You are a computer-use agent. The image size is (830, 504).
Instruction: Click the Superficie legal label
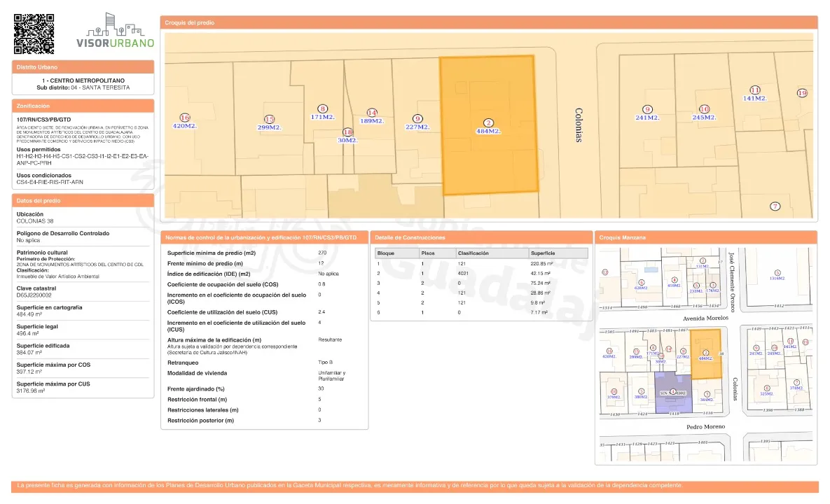37,326
